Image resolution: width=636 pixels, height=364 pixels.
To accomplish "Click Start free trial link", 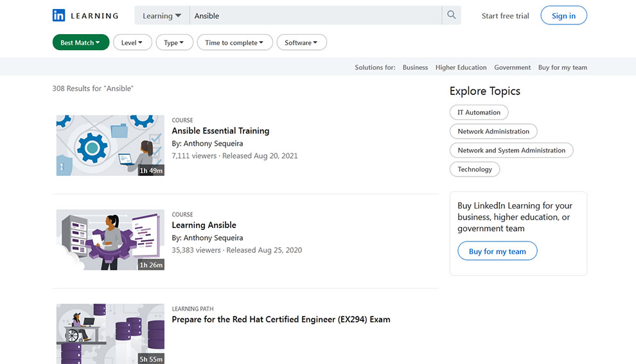I will point(505,16).
